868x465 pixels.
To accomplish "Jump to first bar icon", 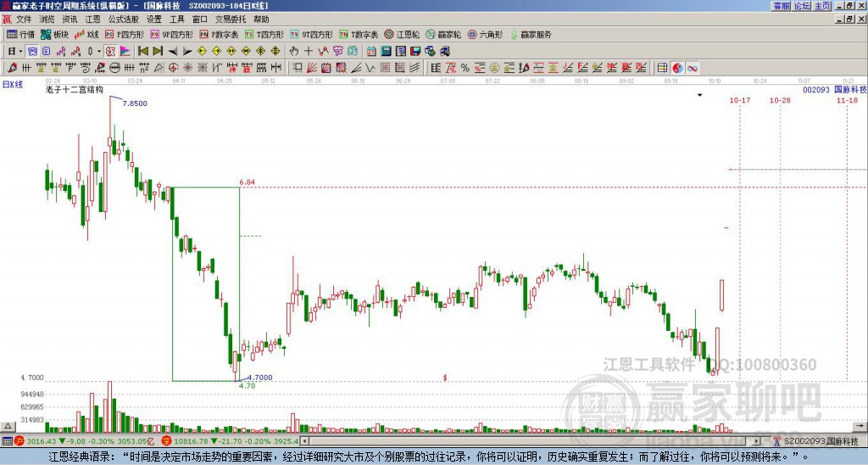I will [142, 52].
